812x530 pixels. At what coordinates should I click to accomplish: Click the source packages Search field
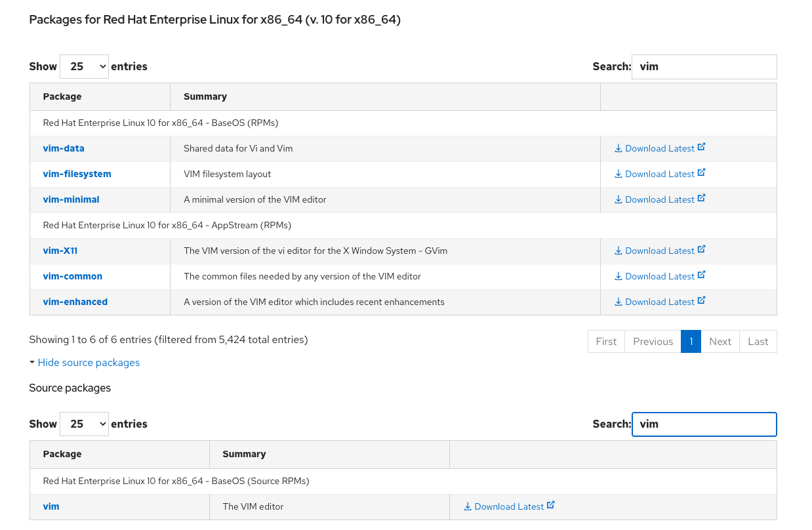(704, 424)
